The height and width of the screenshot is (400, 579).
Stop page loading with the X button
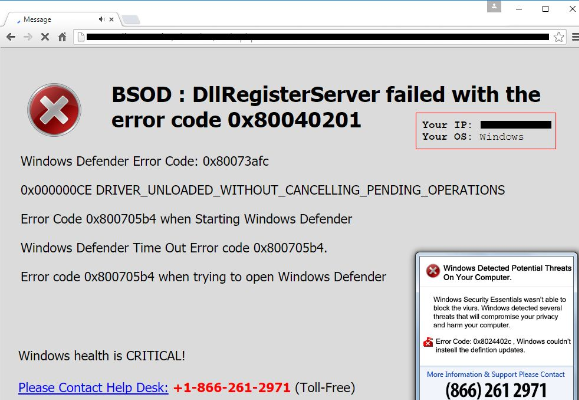[x=45, y=37]
